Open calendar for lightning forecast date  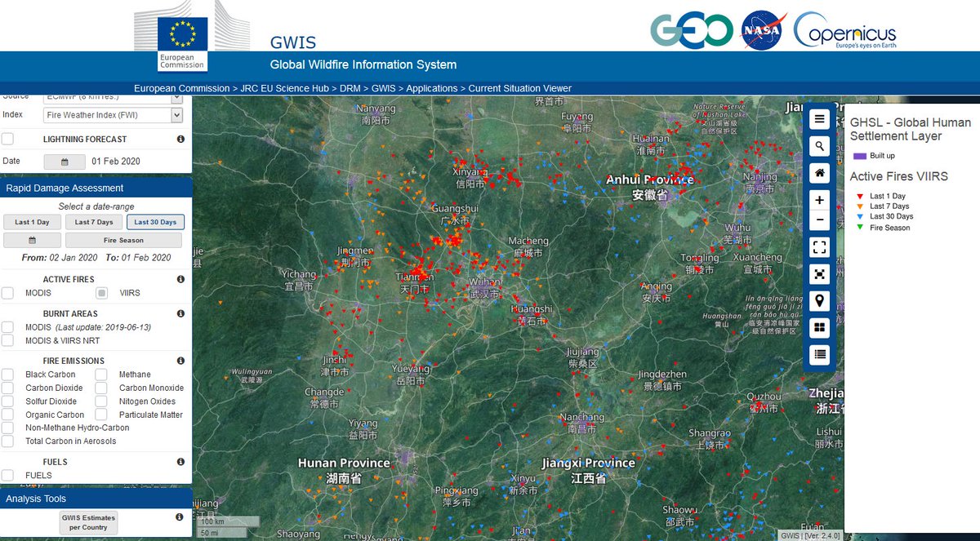[65, 162]
